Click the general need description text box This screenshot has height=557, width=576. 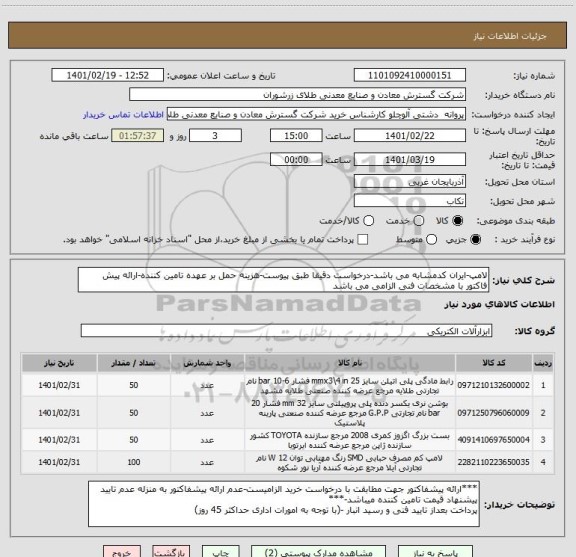click(x=283, y=280)
